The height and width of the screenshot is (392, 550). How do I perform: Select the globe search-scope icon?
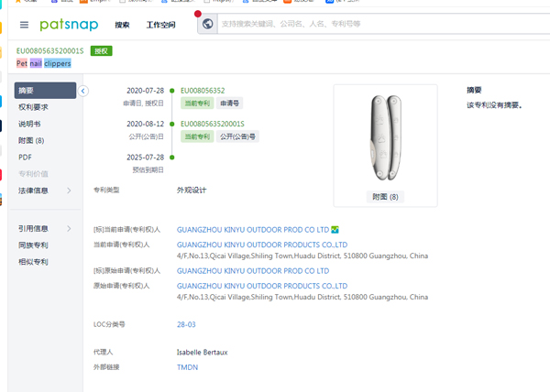[208, 24]
